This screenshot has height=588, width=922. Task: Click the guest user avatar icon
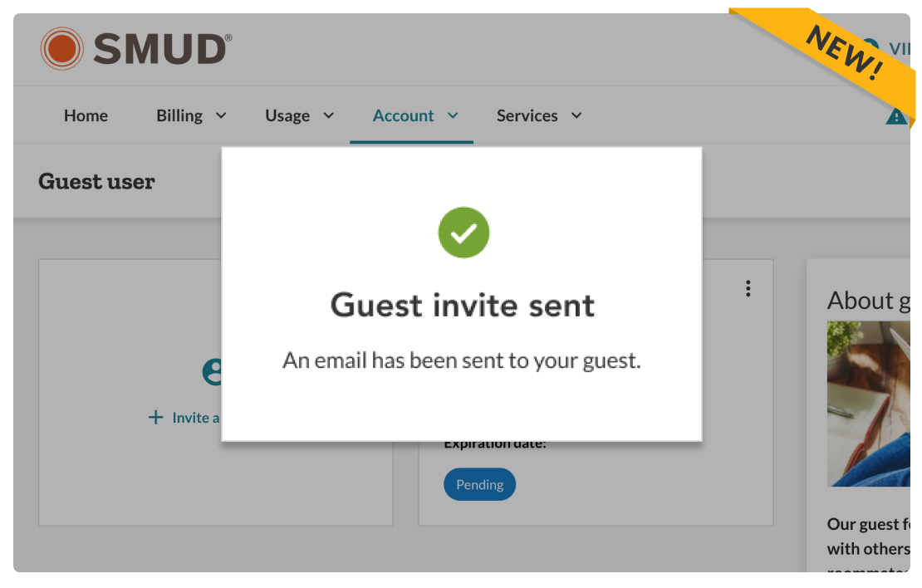[216, 371]
